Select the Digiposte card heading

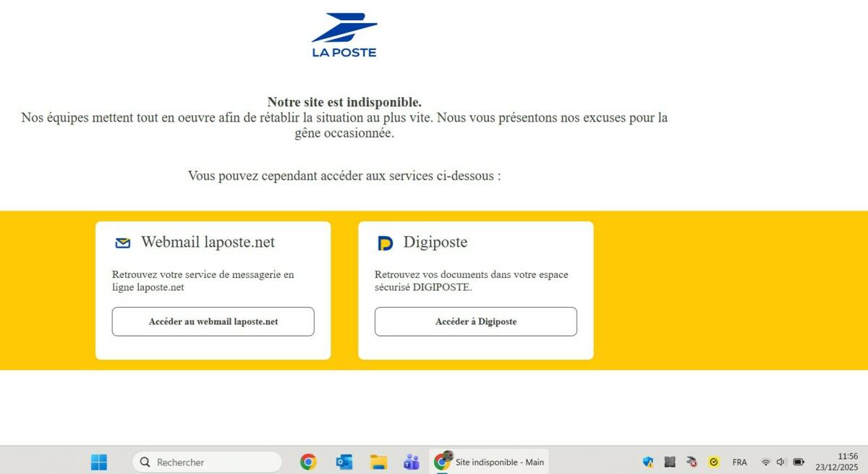click(435, 242)
